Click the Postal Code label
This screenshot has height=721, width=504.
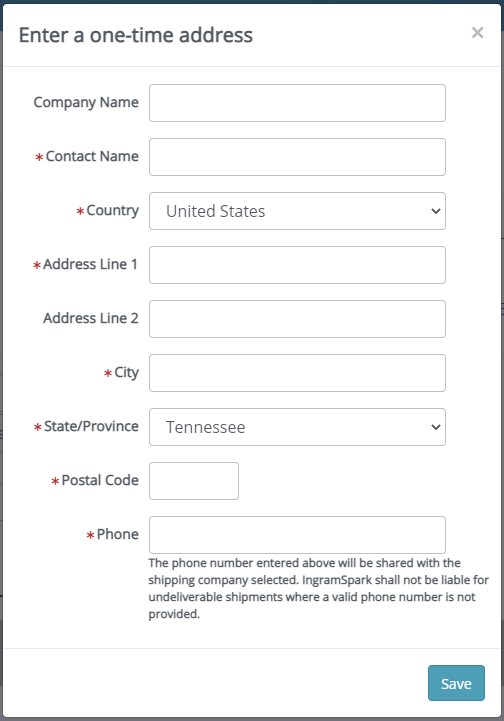[x=100, y=480]
